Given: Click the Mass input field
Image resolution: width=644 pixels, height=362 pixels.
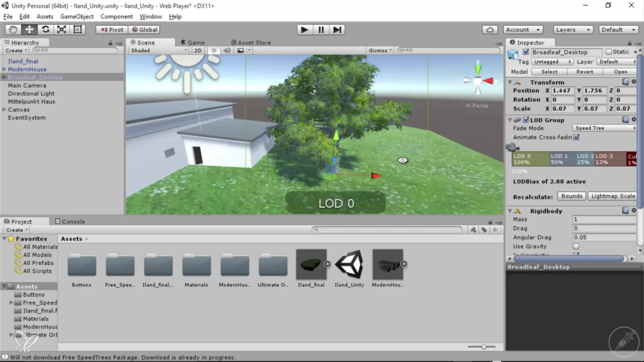Looking at the screenshot, I should [604, 219].
